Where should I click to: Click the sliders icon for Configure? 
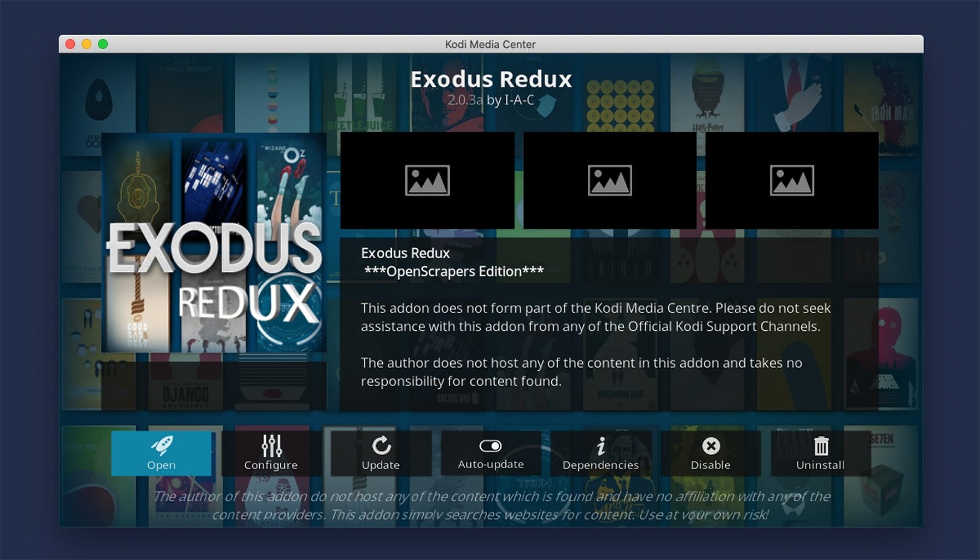tap(272, 446)
